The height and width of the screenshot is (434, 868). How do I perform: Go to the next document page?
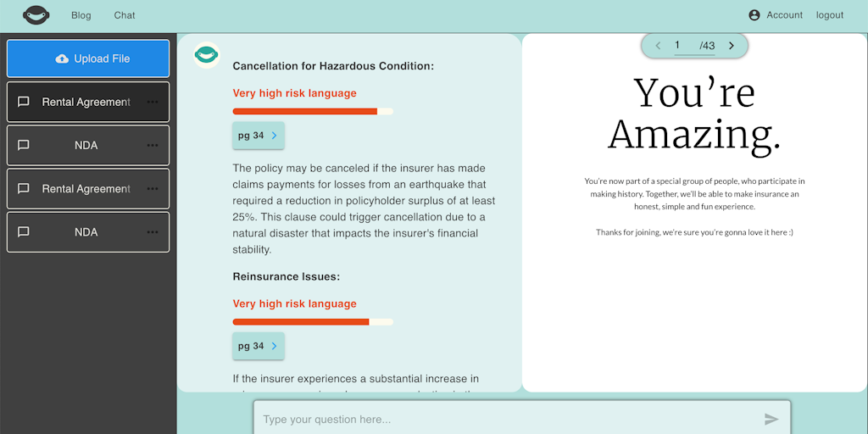pyautogui.click(x=732, y=46)
